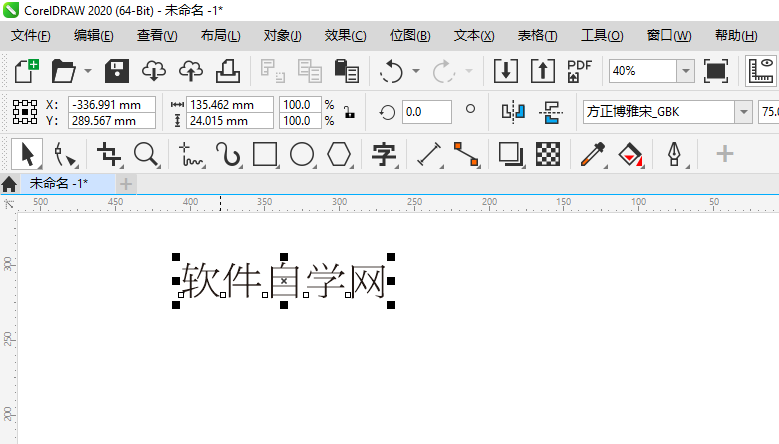Click cloud upload icon
This screenshot has width=779, height=444.
[x=191, y=71]
